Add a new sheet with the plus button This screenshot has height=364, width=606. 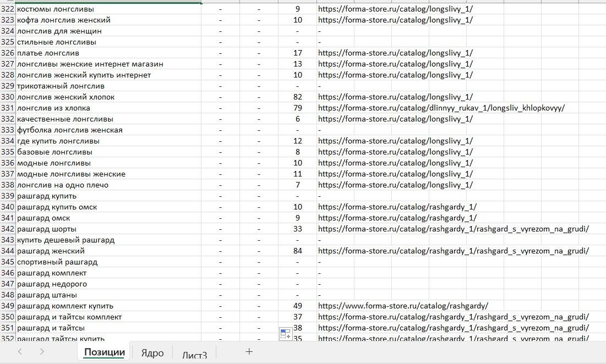249,352
